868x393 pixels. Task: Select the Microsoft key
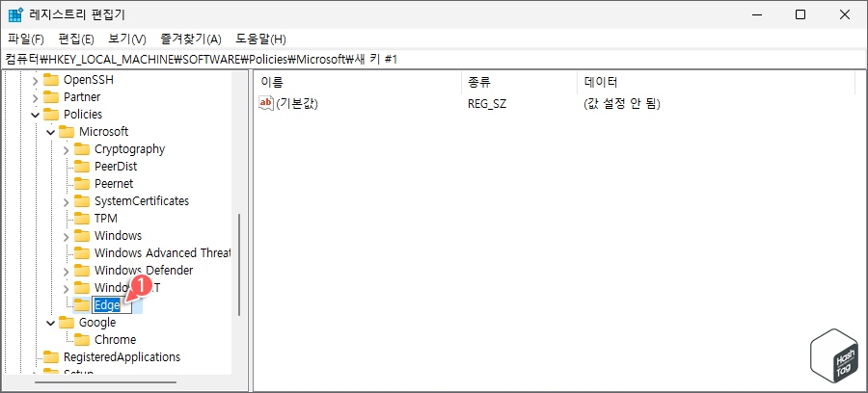[x=103, y=132]
